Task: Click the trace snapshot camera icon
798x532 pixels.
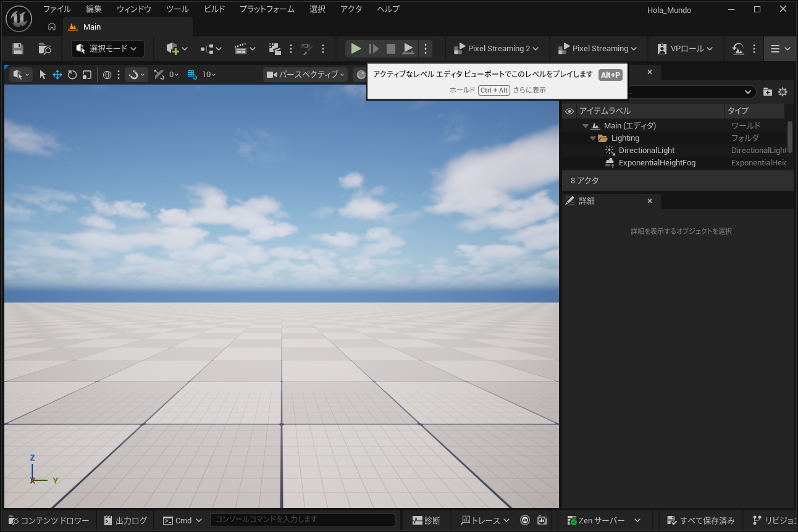Action: (542, 520)
